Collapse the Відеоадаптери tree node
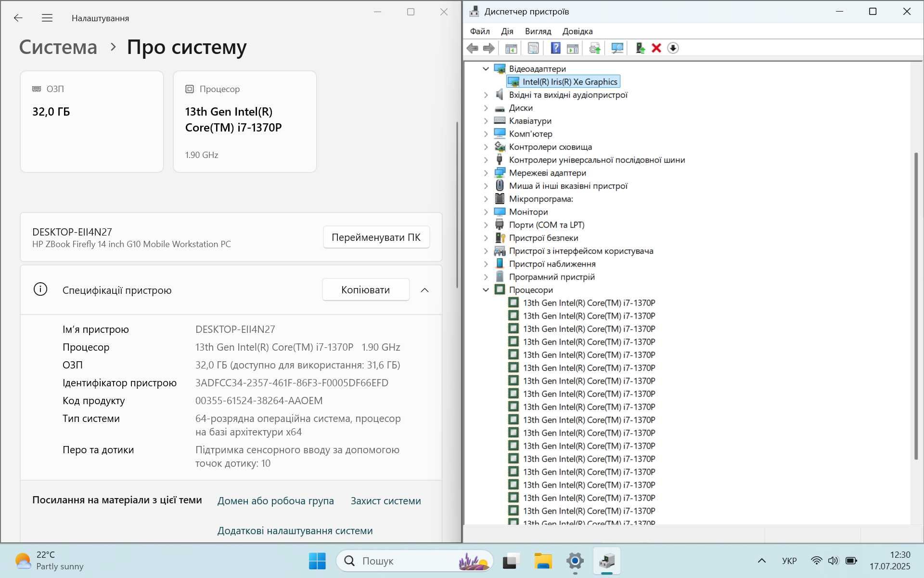924x578 pixels. click(x=486, y=69)
